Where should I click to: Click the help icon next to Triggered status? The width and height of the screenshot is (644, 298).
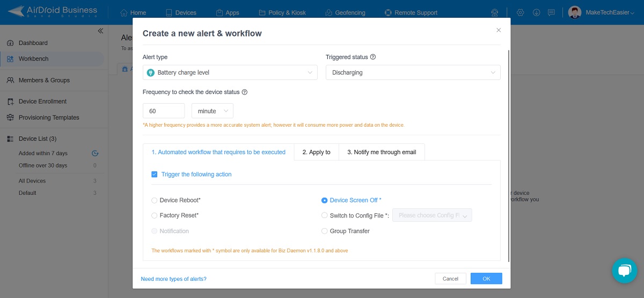[373, 57]
